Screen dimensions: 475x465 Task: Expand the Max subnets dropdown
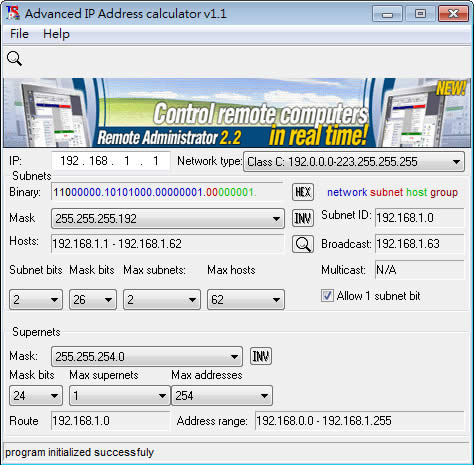click(162, 300)
